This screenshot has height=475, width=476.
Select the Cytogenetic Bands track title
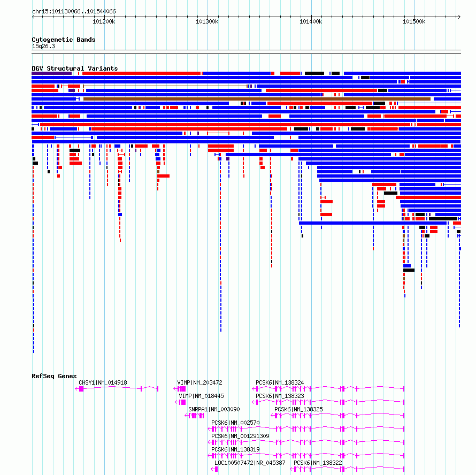(64, 40)
